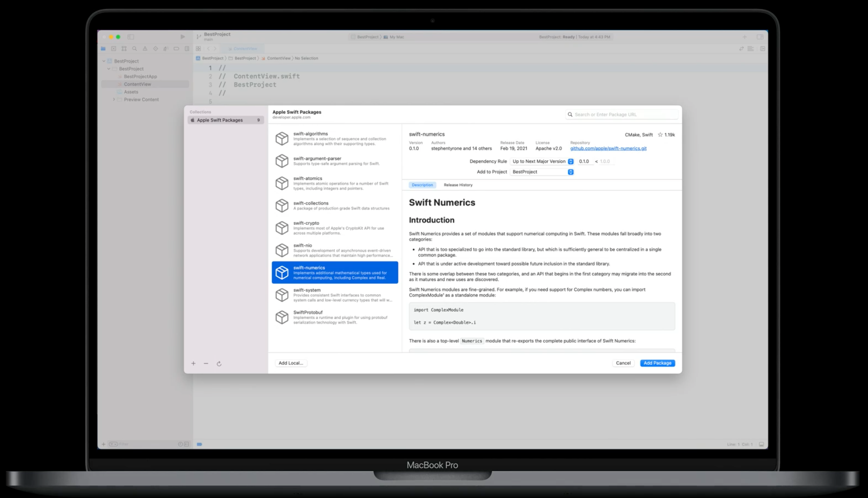Open the Breakpoint navigator icon
The width and height of the screenshot is (868, 498).
coord(176,48)
